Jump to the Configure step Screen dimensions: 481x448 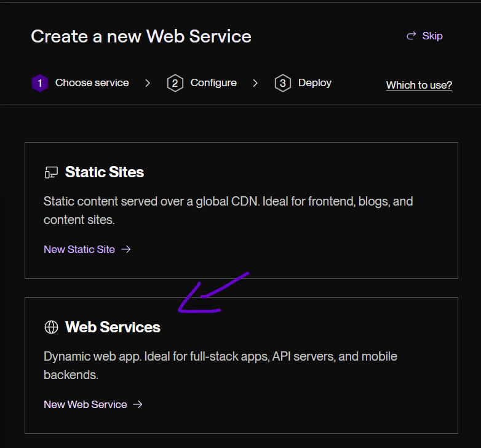point(213,83)
